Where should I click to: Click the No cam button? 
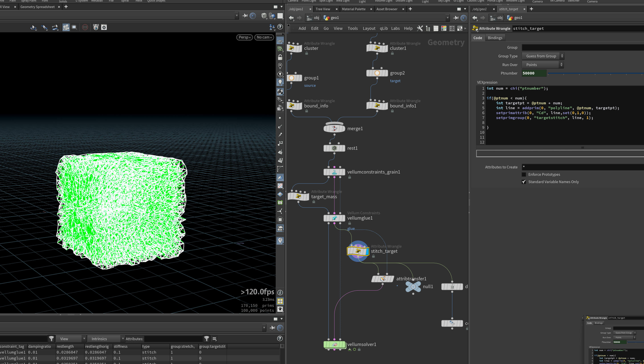pos(264,37)
